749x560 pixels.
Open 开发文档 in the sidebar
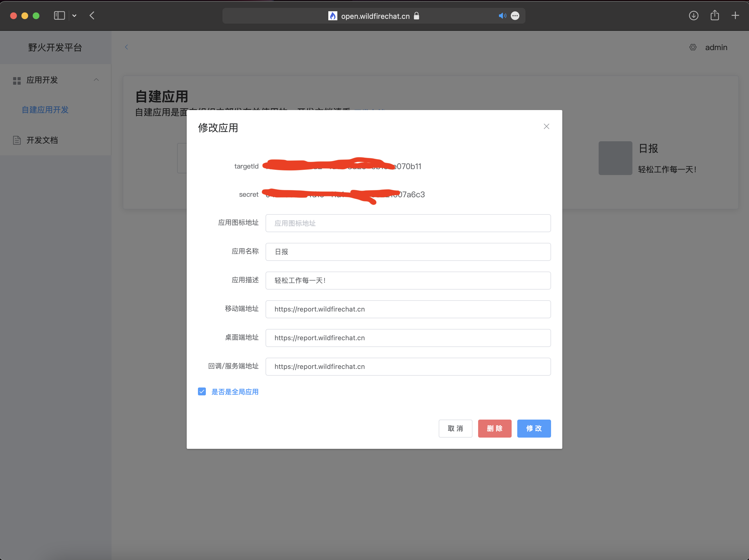pyautogui.click(x=42, y=140)
